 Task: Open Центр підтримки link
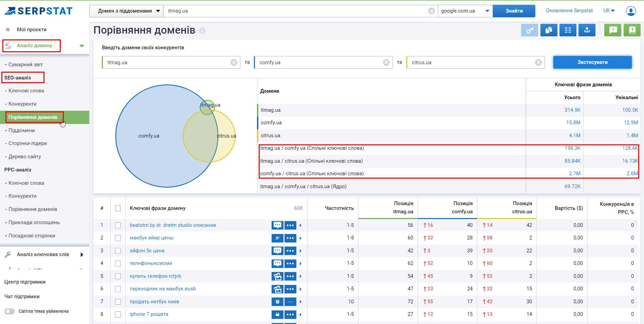(x=25, y=282)
